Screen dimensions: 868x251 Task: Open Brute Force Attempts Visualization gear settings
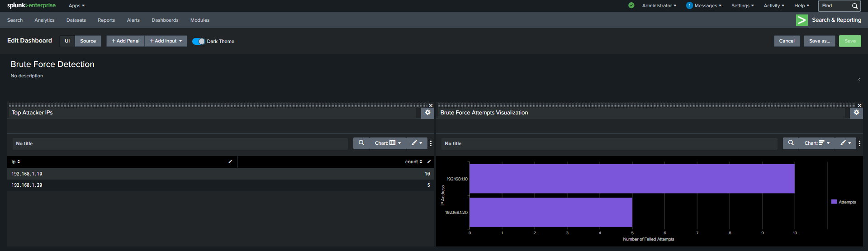856,113
